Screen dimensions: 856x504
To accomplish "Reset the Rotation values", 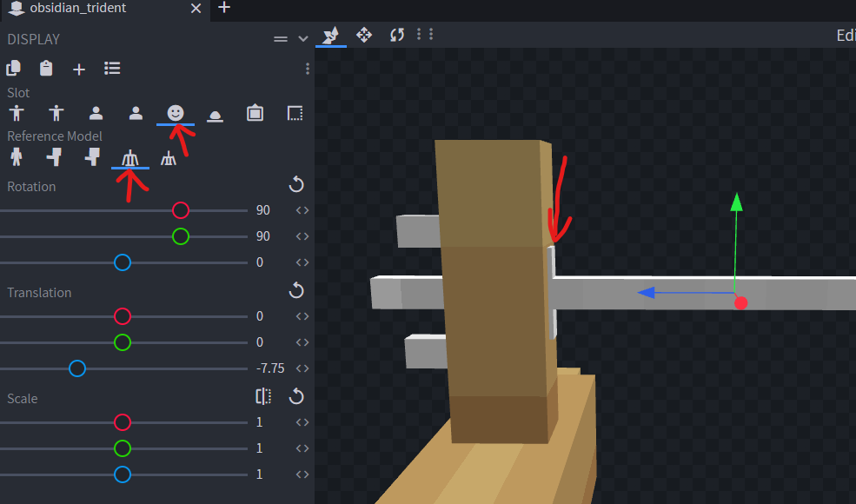I will click(296, 185).
